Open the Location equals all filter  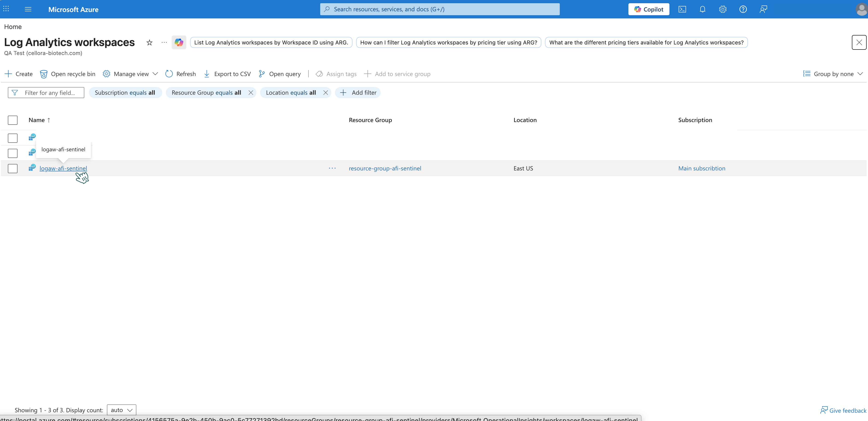291,93
